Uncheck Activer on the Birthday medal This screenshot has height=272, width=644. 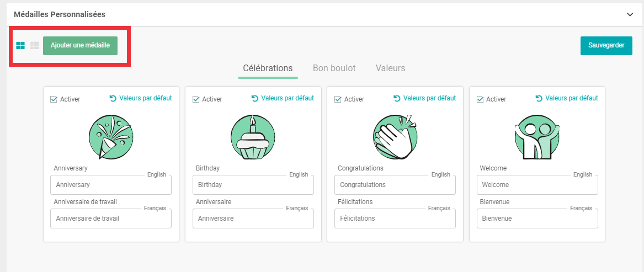click(196, 99)
